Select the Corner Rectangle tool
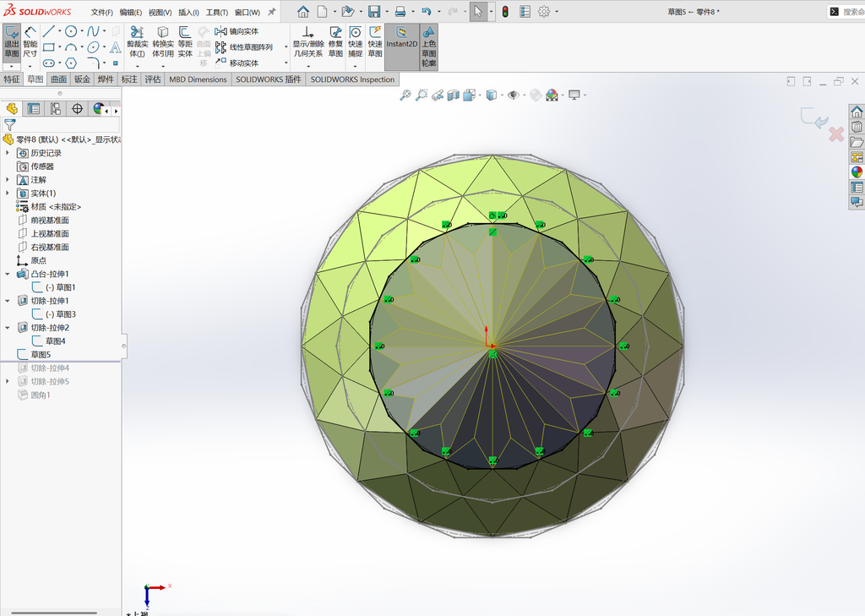The width and height of the screenshot is (865, 616). [x=48, y=47]
